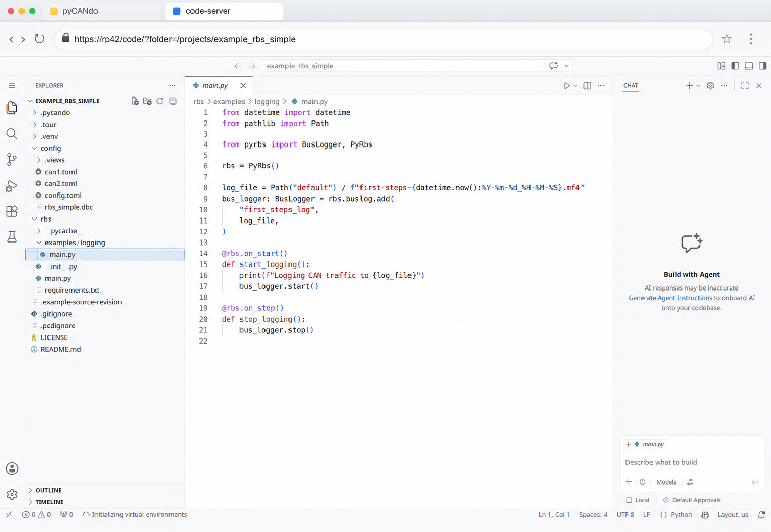Maximize the chat panel
The width and height of the screenshot is (771, 532).
pyautogui.click(x=745, y=86)
